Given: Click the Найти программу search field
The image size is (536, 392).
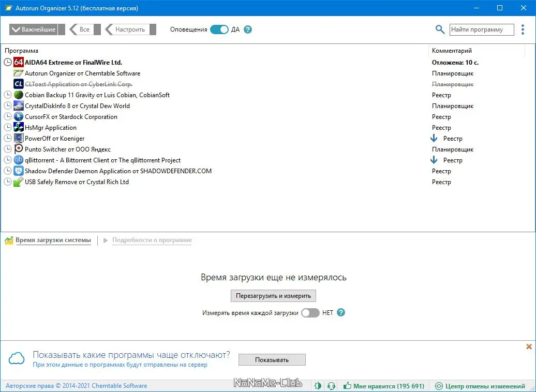Looking at the screenshot, I should 482,29.
